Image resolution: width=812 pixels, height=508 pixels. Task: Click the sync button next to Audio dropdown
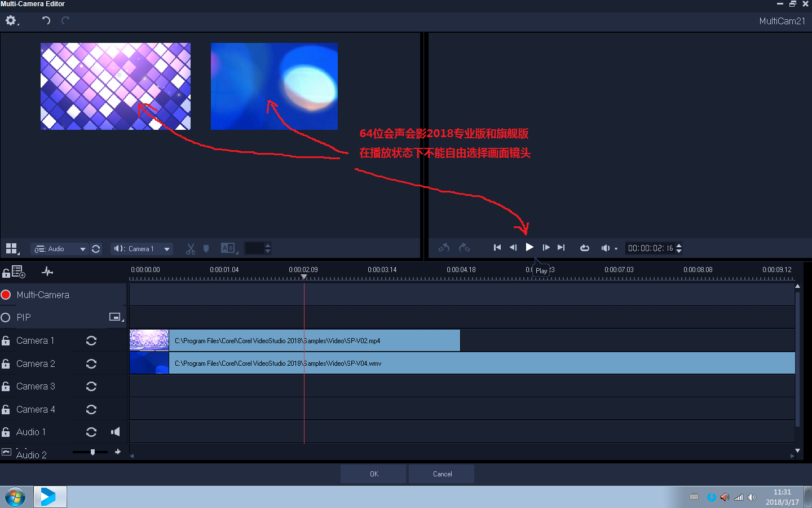(x=96, y=249)
